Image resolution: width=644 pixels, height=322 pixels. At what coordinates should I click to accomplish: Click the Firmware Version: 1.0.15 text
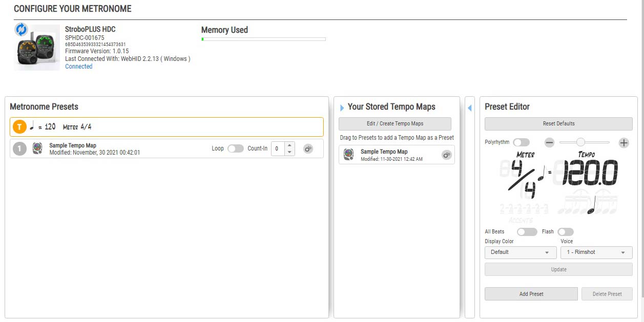97,51
